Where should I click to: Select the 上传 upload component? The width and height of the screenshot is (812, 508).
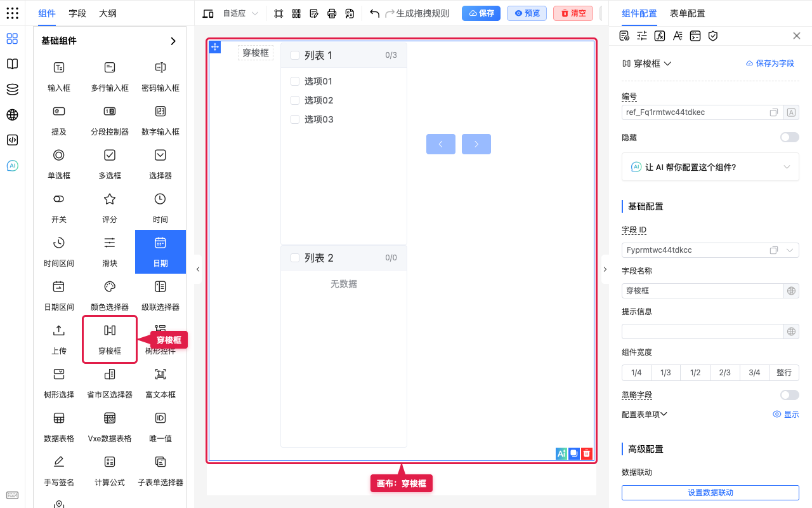[59, 339]
